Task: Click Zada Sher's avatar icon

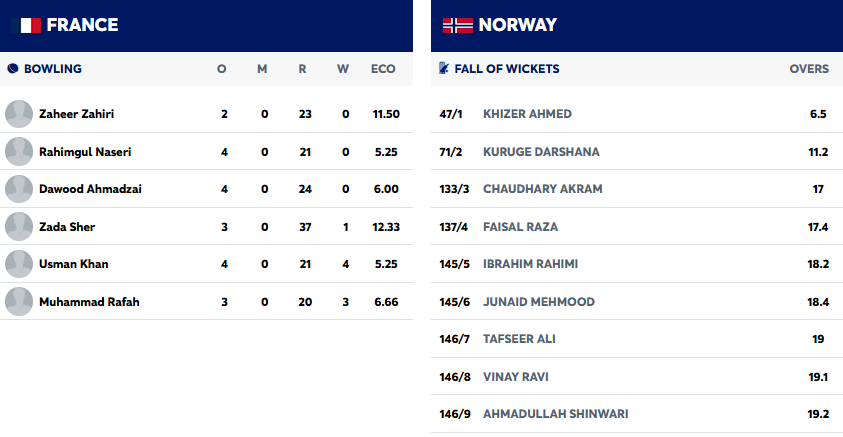Action: [19, 227]
